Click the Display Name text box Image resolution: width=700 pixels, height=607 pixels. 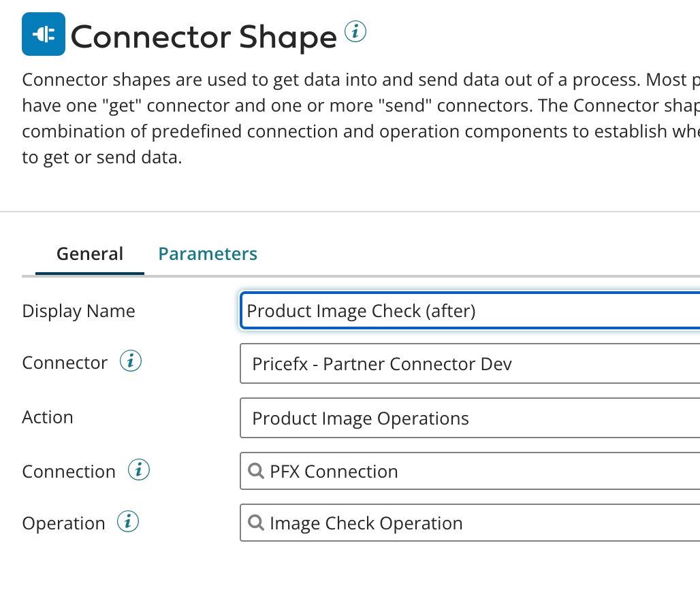pyautogui.click(x=470, y=310)
